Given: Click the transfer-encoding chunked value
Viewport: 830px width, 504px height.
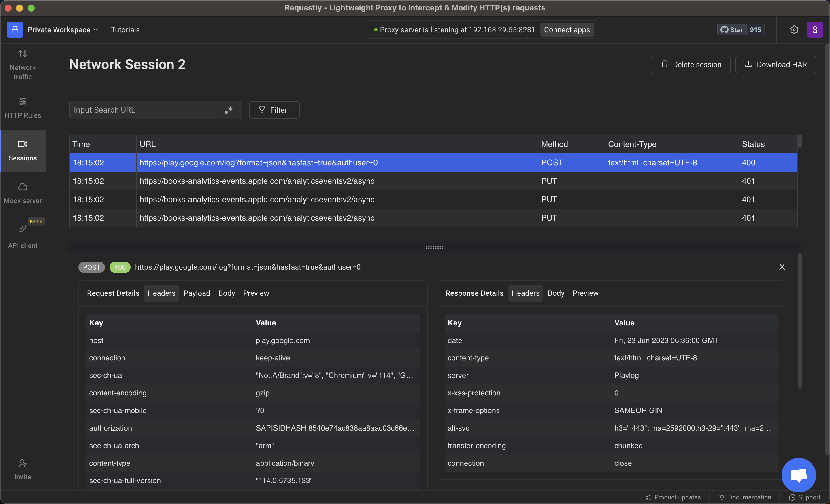Looking at the screenshot, I should 628,446.
